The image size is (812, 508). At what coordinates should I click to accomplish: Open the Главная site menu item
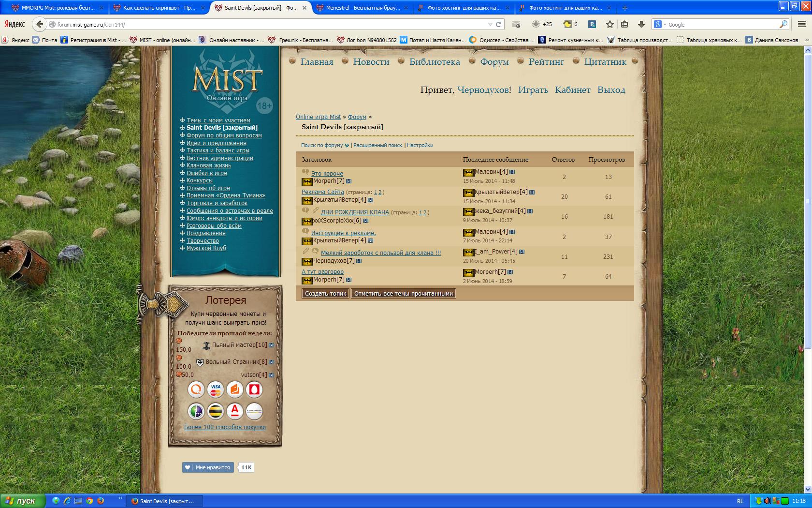click(x=317, y=62)
